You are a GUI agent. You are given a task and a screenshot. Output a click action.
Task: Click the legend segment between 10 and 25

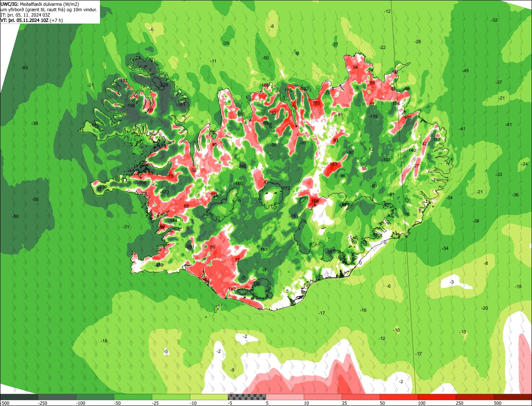323,397
